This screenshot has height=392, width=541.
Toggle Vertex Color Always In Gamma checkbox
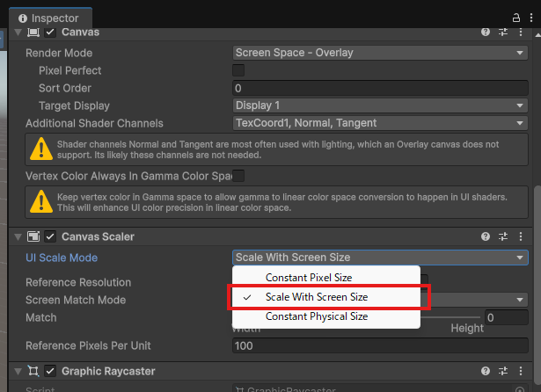point(238,176)
